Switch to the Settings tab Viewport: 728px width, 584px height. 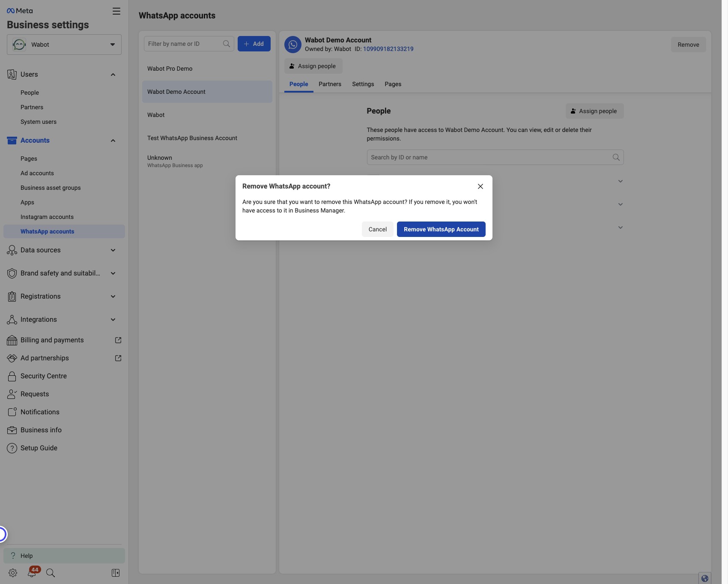click(363, 84)
